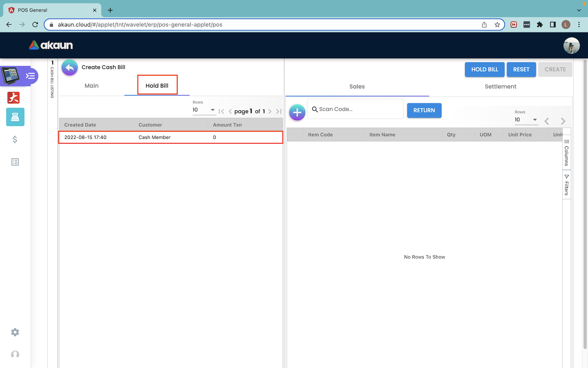Open a new browser tab
Viewport: 588px width, 368px height.
(110, 10)
